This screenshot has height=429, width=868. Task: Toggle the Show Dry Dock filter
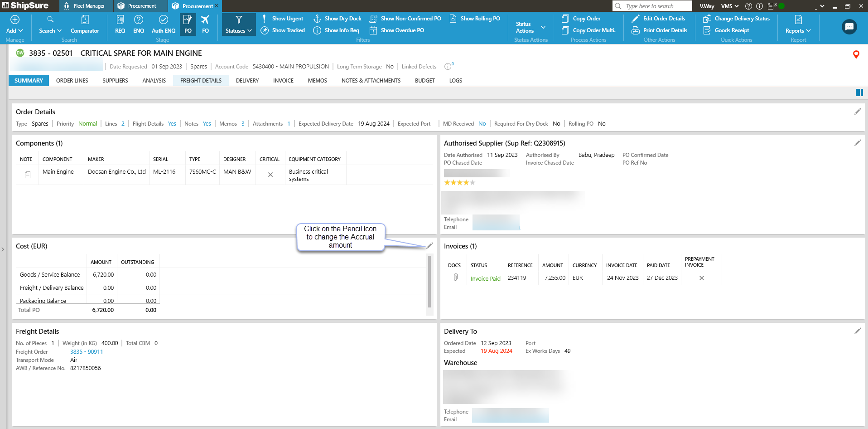(x=338, y=19)
